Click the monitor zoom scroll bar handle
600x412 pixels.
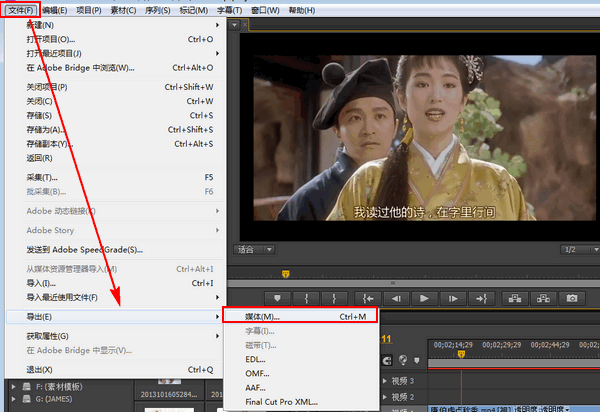(x=393, y=283)
